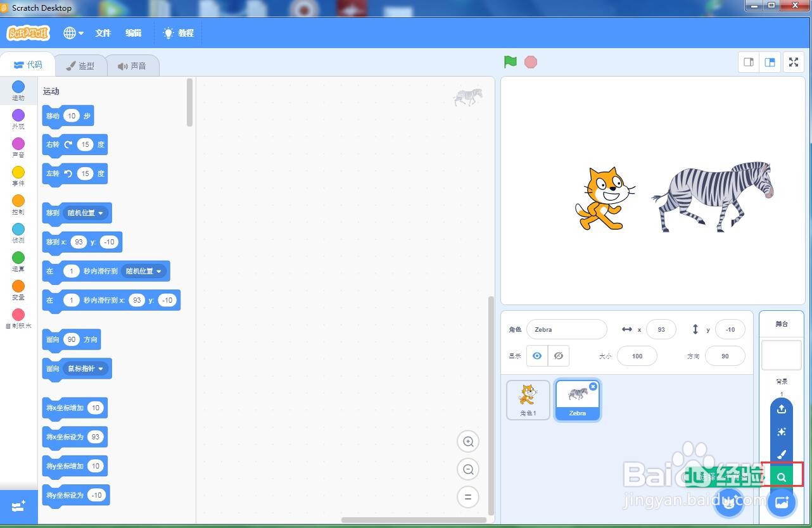The image size is (812, 528).
Task: Click the cat sprite on stage
Action: pos(604,198)
